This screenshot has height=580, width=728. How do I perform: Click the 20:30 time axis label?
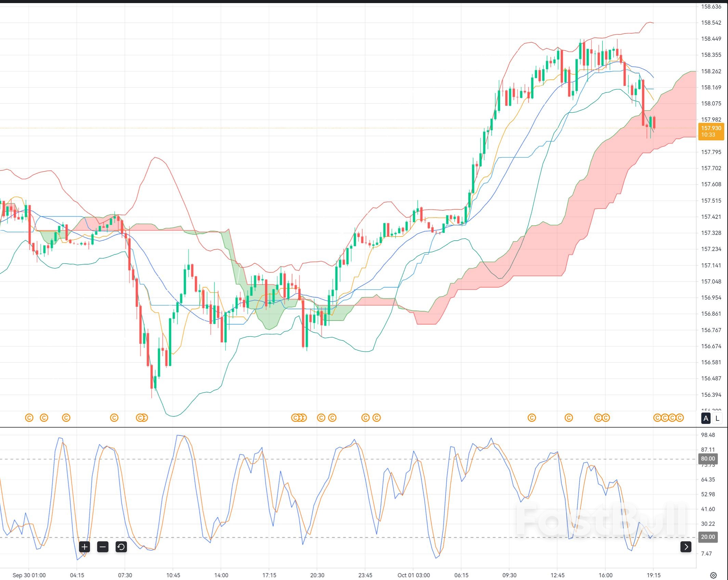[x=317, y=575]
